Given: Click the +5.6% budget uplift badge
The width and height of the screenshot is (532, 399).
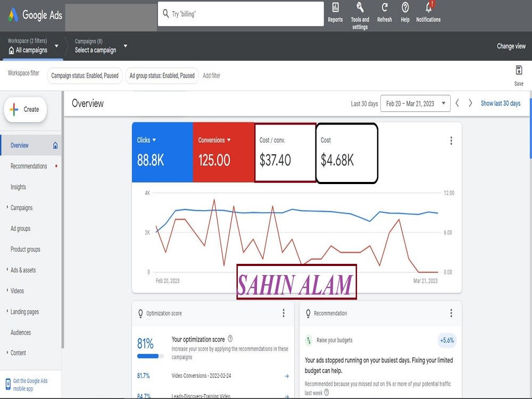Looking at the screenshot, I should 447,340.
